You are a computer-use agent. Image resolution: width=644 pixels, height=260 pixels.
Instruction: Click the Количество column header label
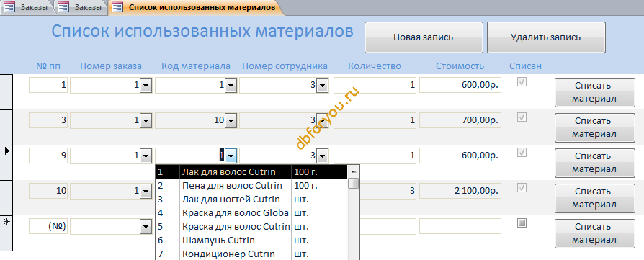pos(375,66)
